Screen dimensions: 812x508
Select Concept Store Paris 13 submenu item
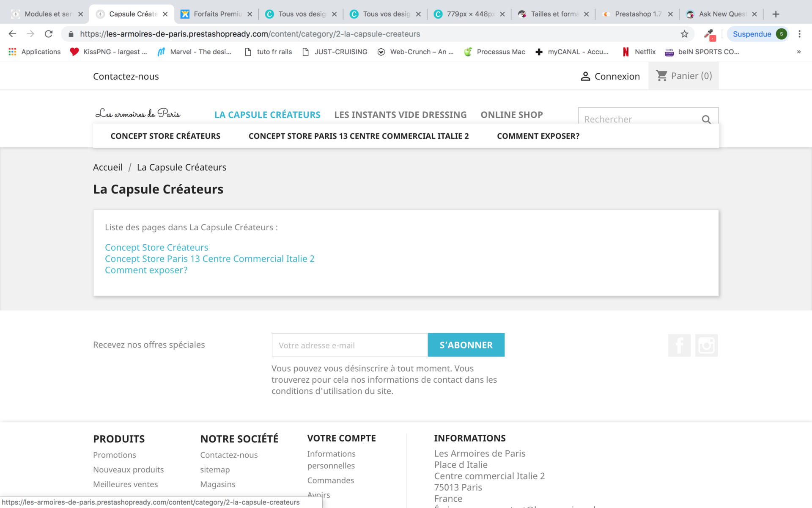tap(359, 136)
